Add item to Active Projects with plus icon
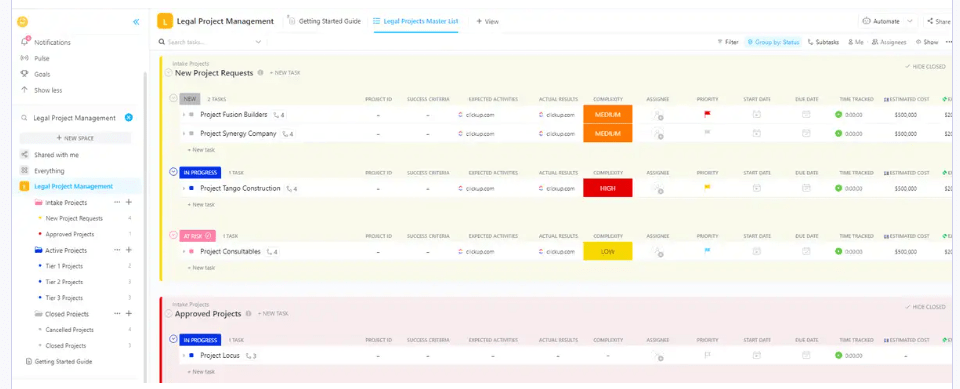This screenshot has width=960, height=389. 129,250
